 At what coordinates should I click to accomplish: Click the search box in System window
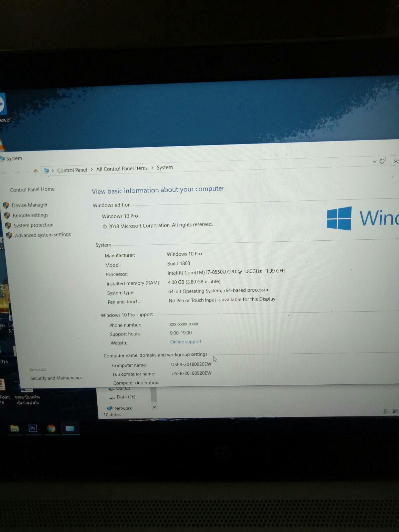pyautogui.click(x=394, y=161)
